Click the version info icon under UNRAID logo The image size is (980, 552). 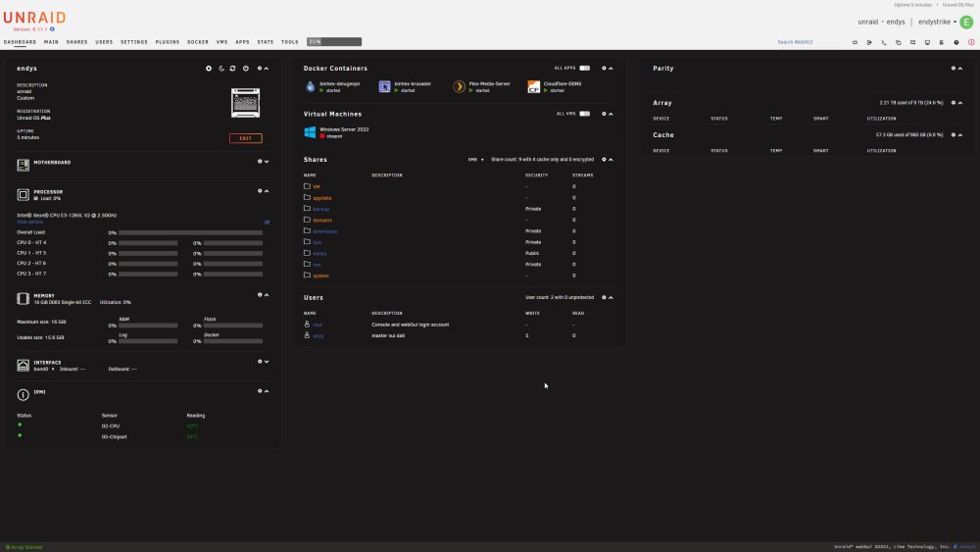tap(52, 28)
